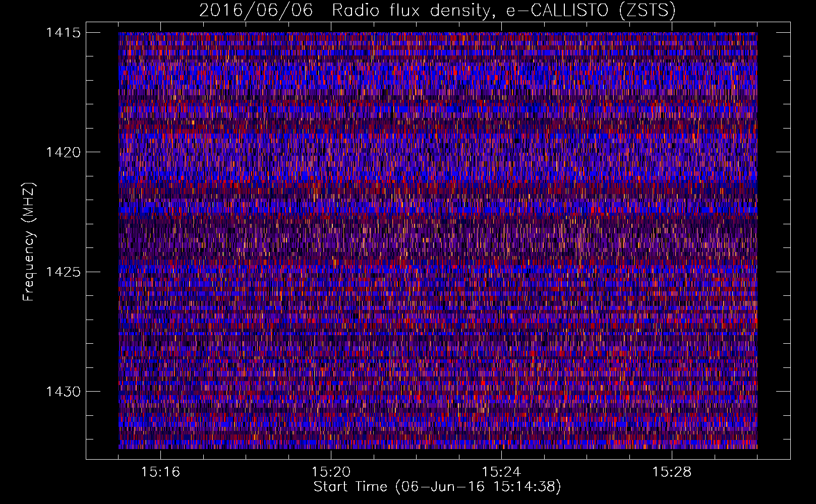Click the 15:20 time axis label

pos(331,472)
